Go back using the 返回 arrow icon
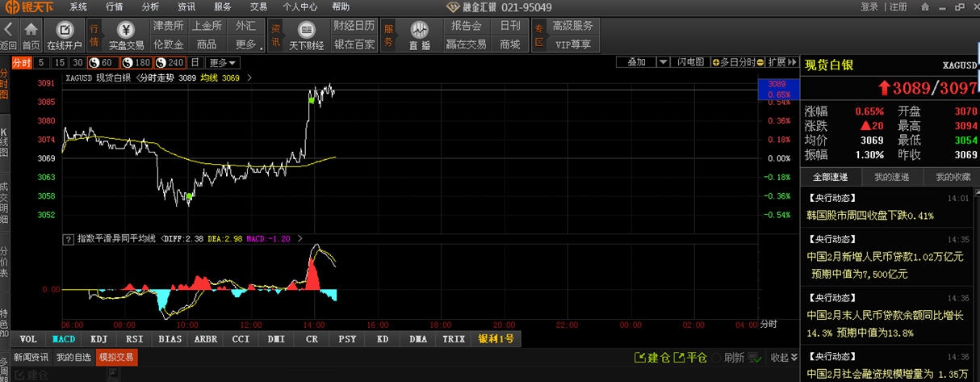Image resolution: width=980 pixels, height=382 pixels. tap(8, 30)
